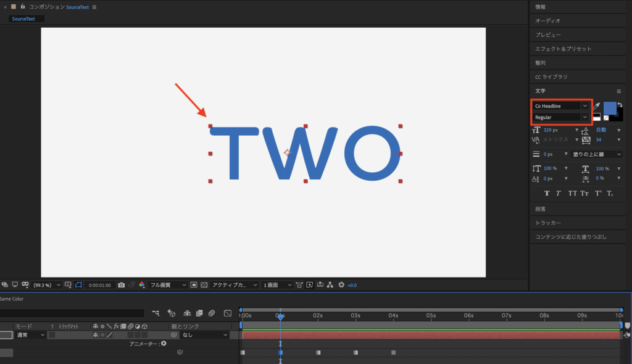Open grid and guide options icon
This screenshot has height=364, width=632.
pyautogui.click(x=68, y=285)
